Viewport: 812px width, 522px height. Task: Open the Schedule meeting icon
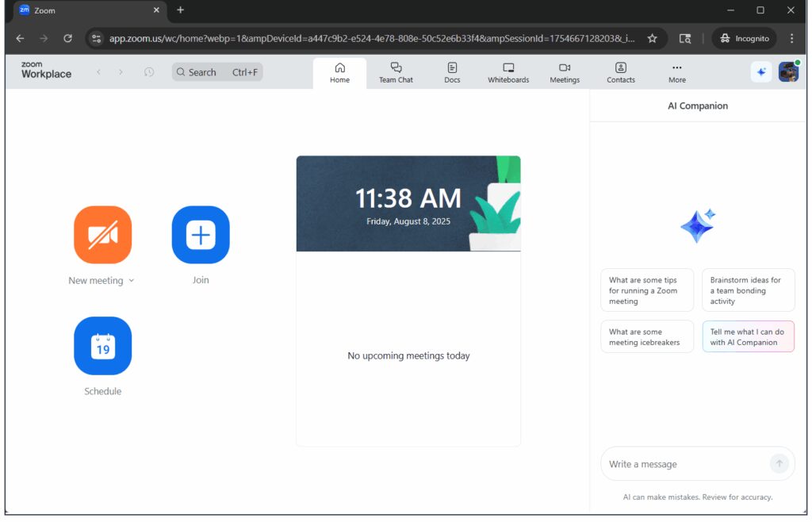102,346
